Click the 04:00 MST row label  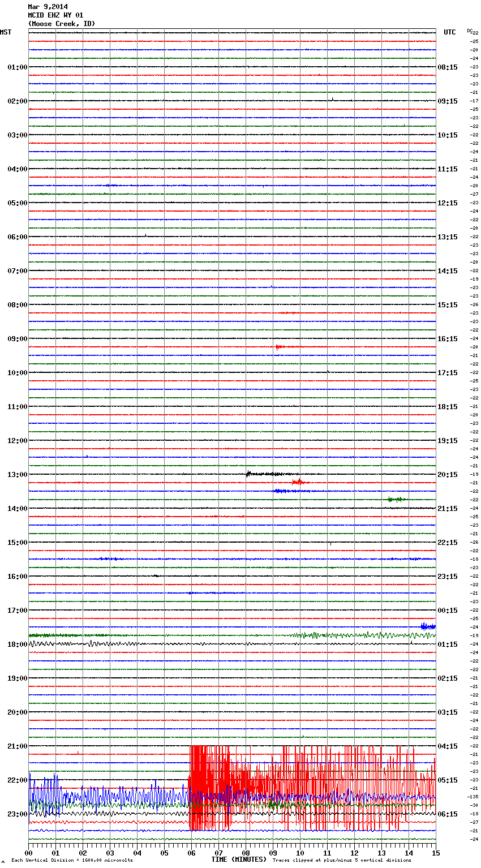click(18, 169)
